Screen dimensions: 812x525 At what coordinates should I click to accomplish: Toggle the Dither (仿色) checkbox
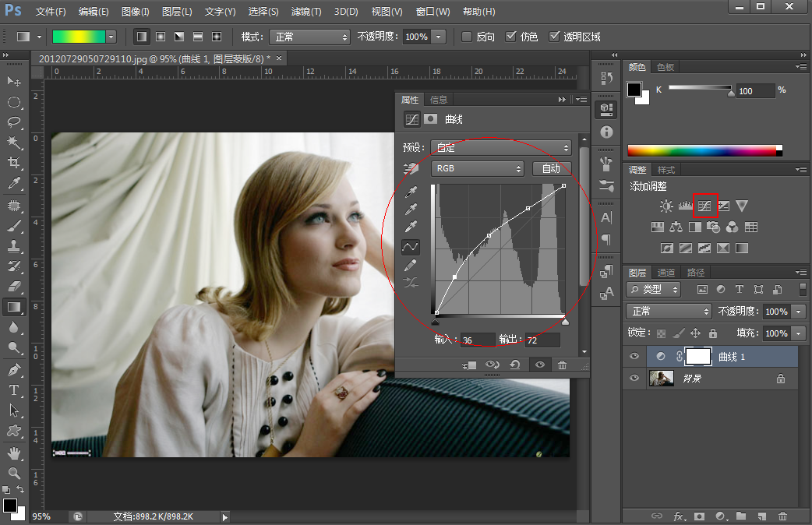click(x=510, y=37)
